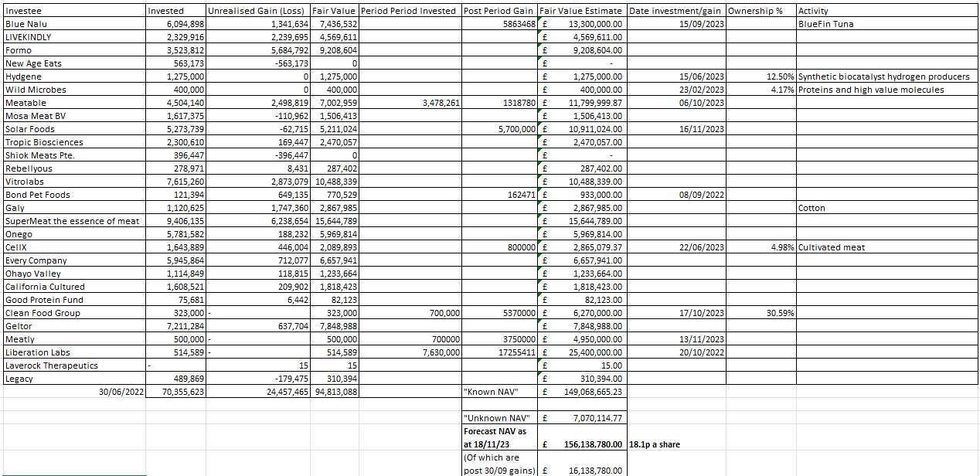Click the 'Rebellyous' investee cell
The image size is (980, 476).
[x=74, y=168]
